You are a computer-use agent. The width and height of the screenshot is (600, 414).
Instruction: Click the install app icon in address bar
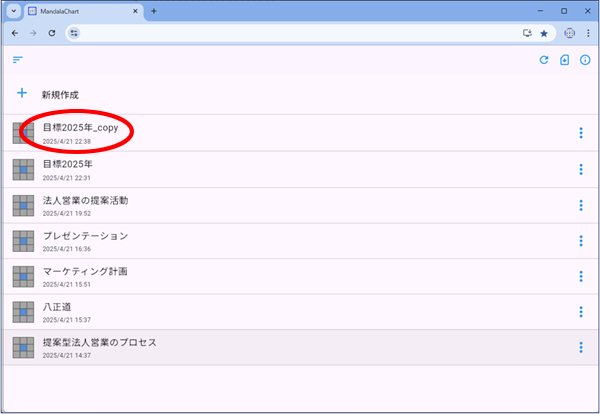click(x=527, y=33)
